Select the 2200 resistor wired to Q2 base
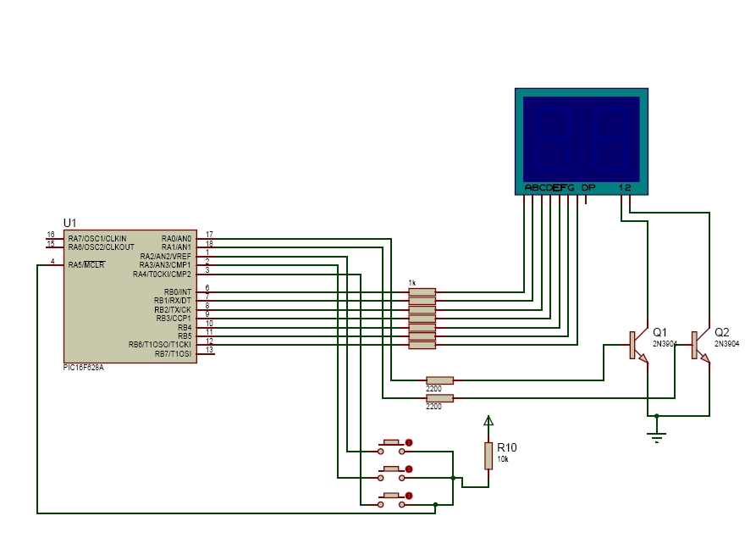This screenshot has height=538, width=756. coord(439,398)
